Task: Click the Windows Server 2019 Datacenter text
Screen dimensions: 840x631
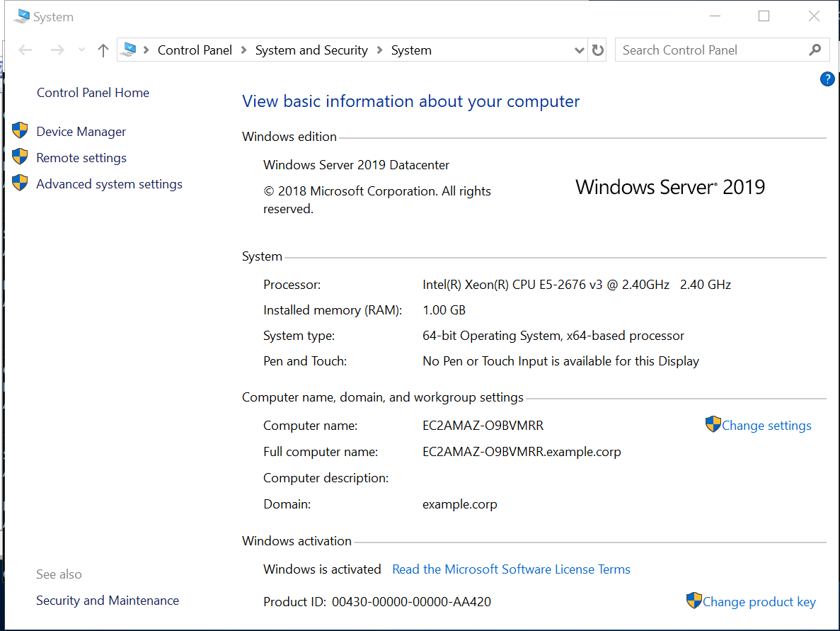Action: (356, 165)
